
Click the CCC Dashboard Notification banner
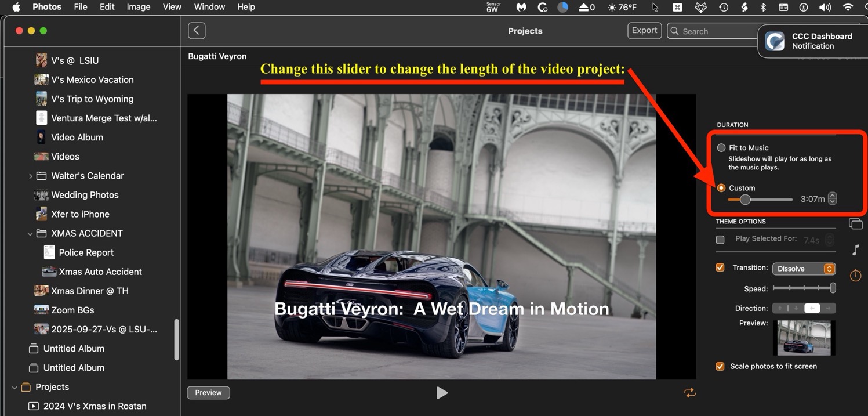[813, 41]
